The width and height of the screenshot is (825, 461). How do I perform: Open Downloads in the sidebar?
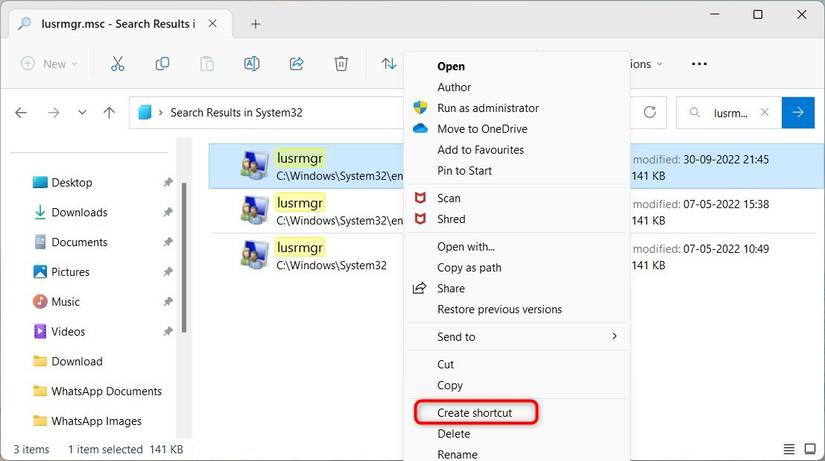pyautogui.click(x=79, y=212)
